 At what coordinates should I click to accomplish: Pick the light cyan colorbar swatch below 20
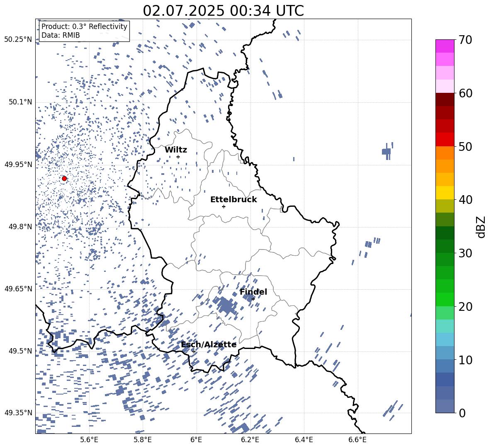445,326
